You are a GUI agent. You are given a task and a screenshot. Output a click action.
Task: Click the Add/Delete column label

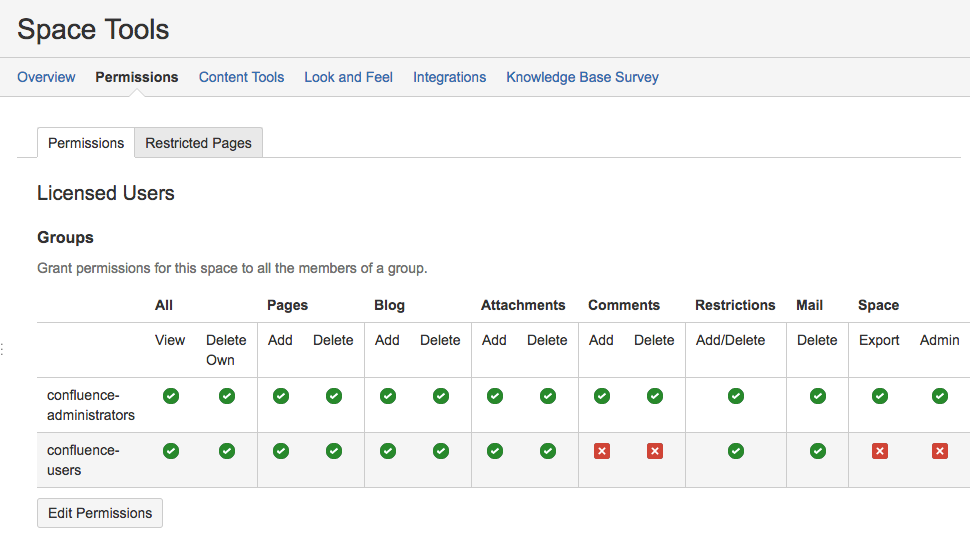coord(731,340)
